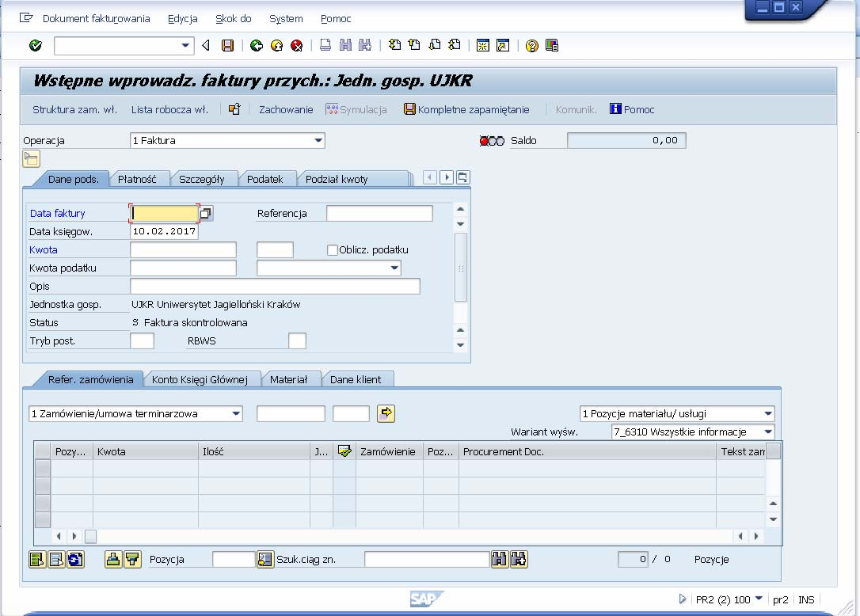This screenshot has width=860, height=616.
Task: Click the second table list icon at the bottom
Action: coord(56,560)
